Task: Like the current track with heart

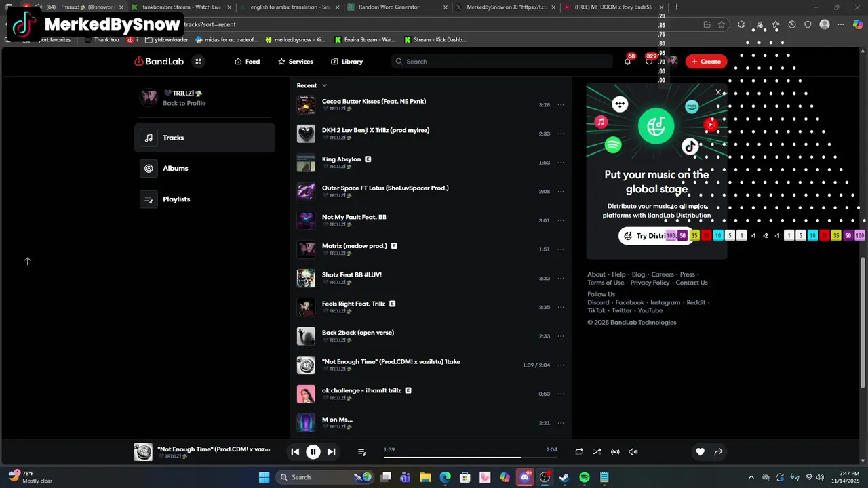Action: [x=700, y=451]
